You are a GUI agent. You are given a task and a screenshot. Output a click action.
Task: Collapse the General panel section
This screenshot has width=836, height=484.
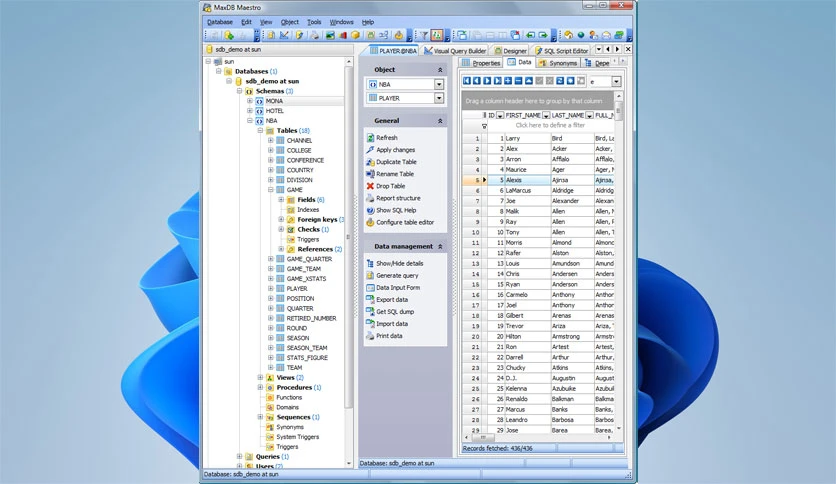tap(440, 121)
